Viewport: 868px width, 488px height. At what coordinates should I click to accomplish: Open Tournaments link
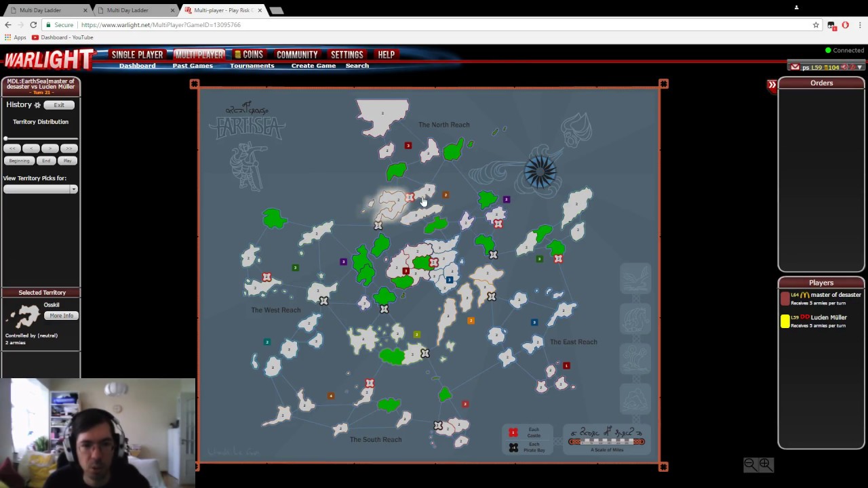tap(252, 66)
